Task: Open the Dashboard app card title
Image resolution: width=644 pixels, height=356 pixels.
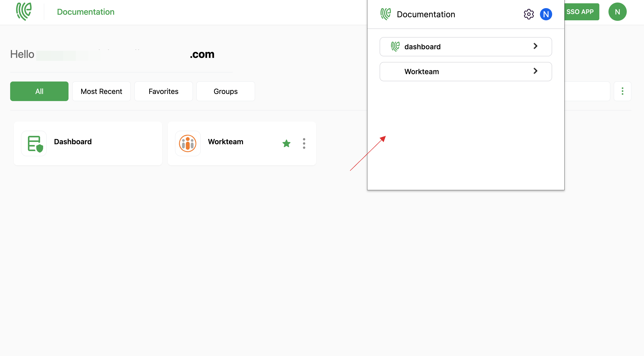Action: click(x=73, y=142)
